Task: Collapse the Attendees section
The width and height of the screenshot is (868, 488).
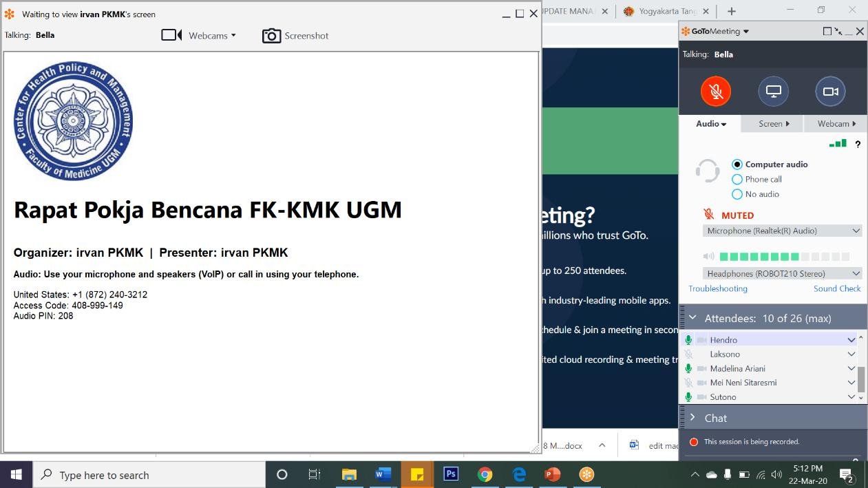Action: point(692,317)
